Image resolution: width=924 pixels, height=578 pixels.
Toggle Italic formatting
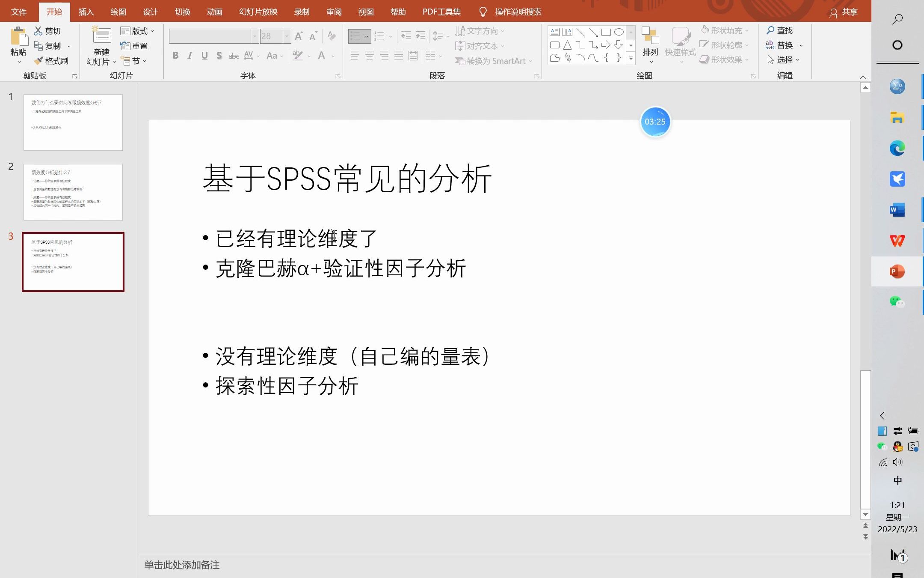click(190, 56)
